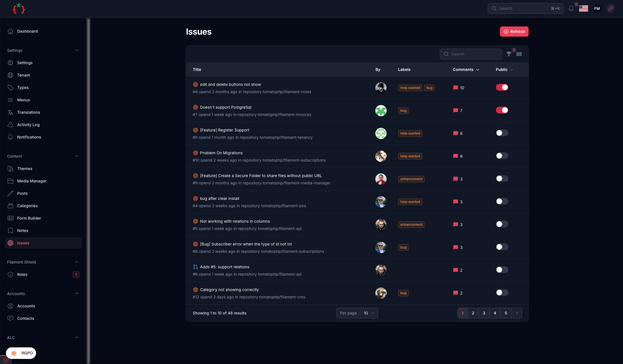623x364 pixels.
Task: Enable public toggle for Problem On Migrations
Action: point(502,156)
